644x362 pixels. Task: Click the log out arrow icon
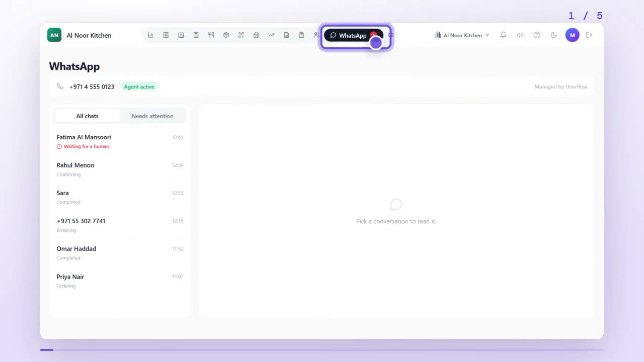click(x=589, y=35)
